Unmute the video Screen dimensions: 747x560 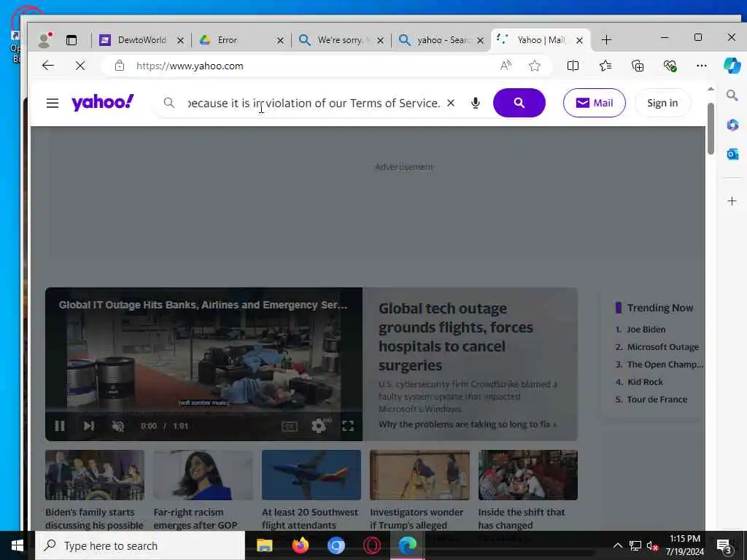(x=117, y=426)
